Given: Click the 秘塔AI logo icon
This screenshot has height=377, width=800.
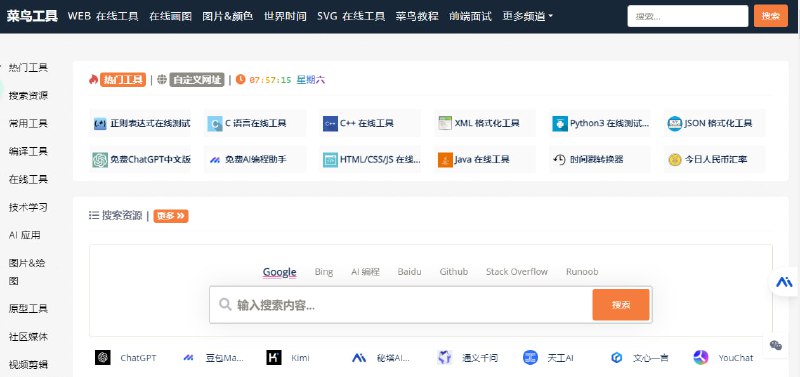Looking at the screenshot, I should pos(359,358).
